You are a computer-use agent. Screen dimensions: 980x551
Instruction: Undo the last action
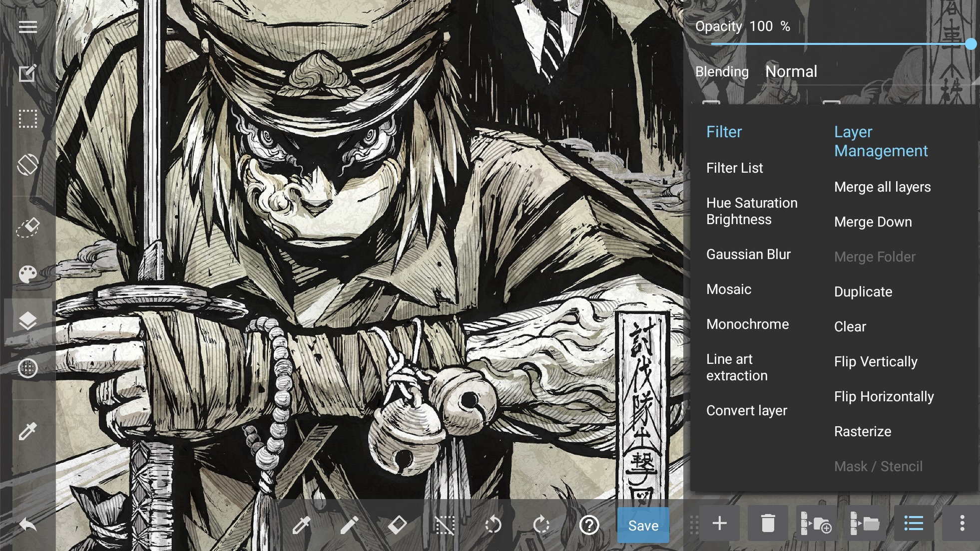(x=492, y=525)
